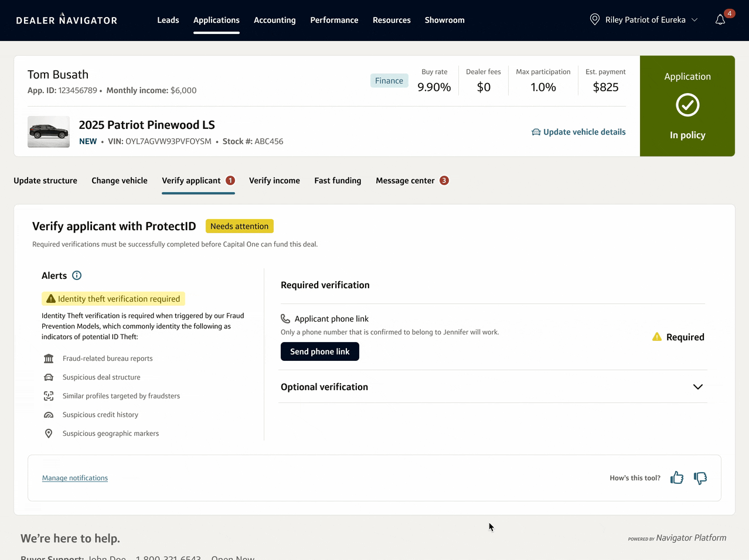Click the alert triangle in identity theft banner
The image size is (749, 560).
[51, 299]
